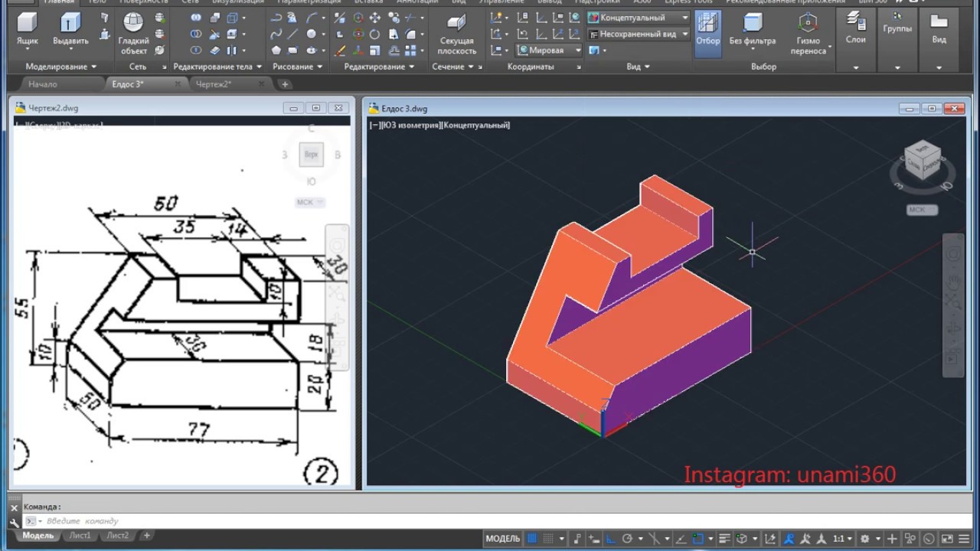Activate the Выдавить (Extrude) tool
The width and height of the screenshot is (980, 551).
tap(70, 31)
